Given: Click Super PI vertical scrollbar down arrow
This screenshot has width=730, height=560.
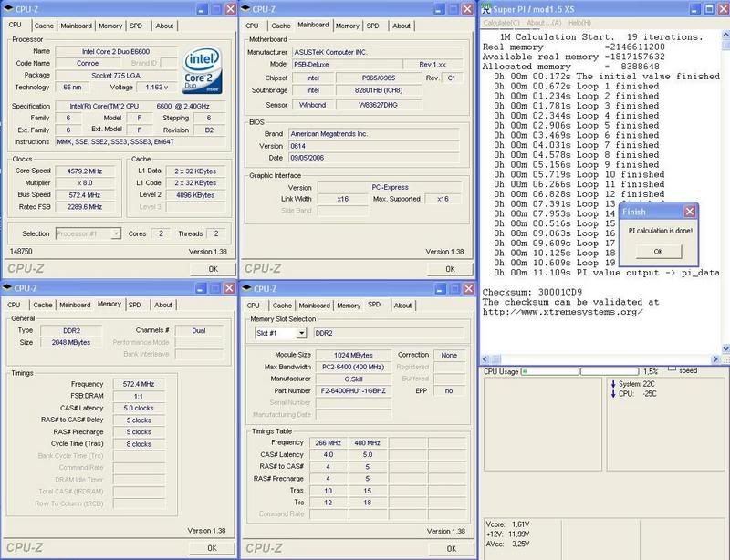Looking at the screenshot, I should point(725,348).
